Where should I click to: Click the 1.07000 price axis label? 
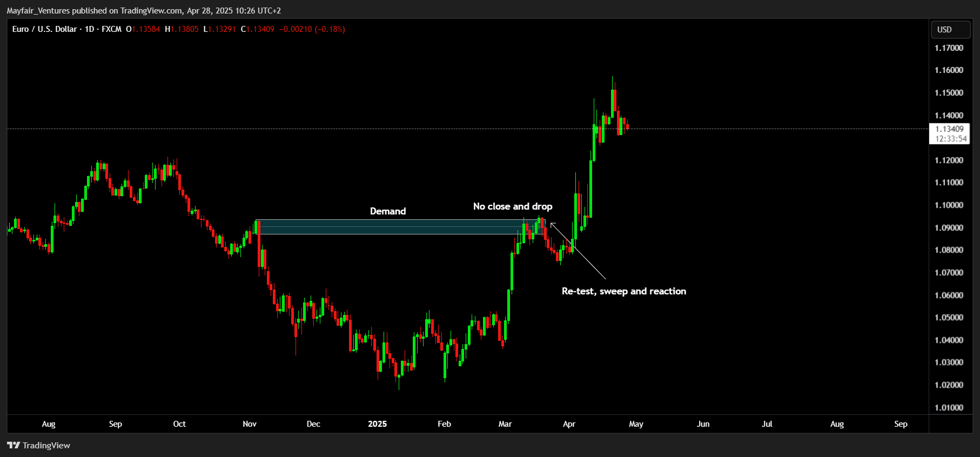[949, 273]
